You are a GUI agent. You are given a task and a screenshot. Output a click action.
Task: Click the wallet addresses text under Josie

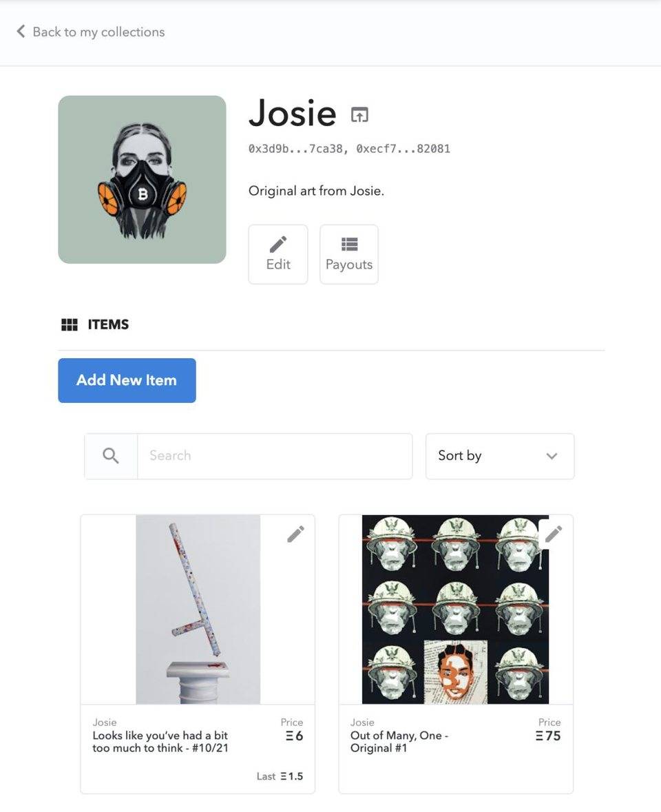(349, 149)
